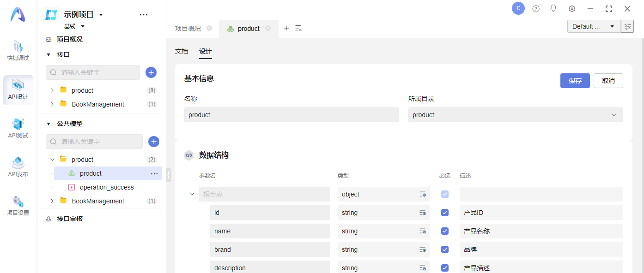Collapse the 接口 section

tap(49, 54)
